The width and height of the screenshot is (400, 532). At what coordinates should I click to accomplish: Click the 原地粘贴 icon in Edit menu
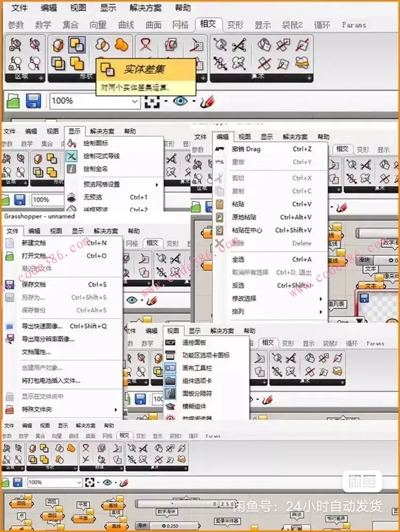coord(220,217)
